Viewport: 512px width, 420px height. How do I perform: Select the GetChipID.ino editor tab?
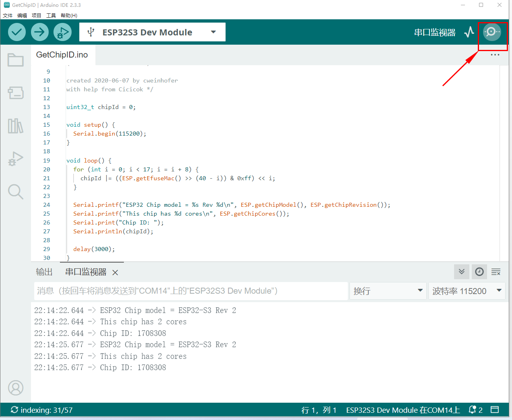point(62,55)
